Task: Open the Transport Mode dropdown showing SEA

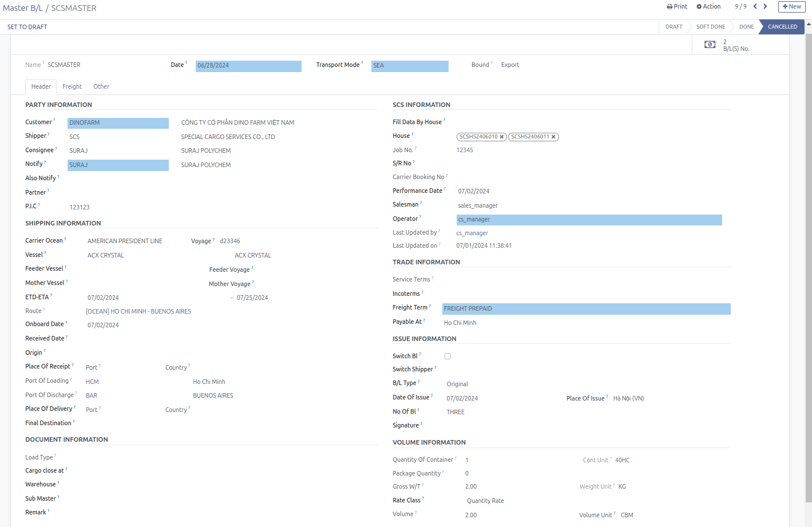Action: pos(410,66)
